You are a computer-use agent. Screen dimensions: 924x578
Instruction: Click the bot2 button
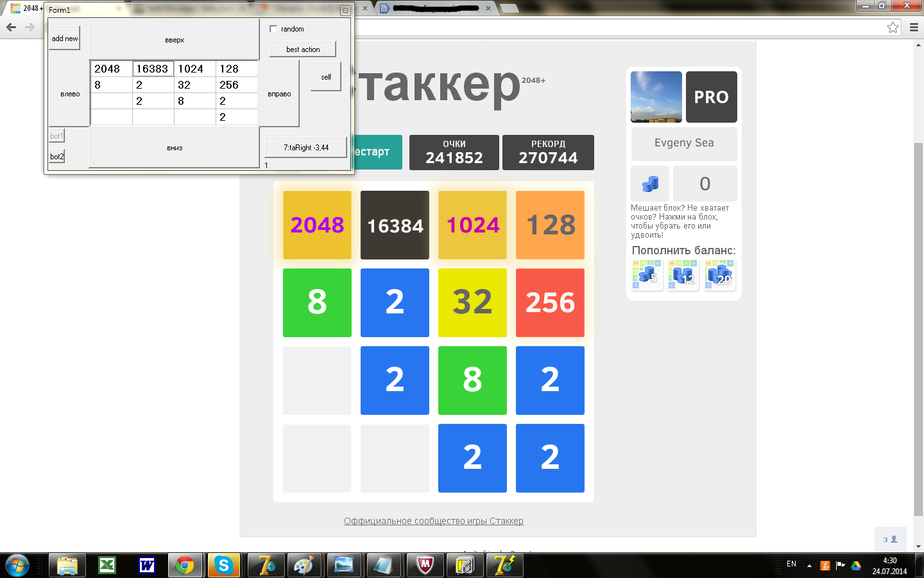[56, 156]
